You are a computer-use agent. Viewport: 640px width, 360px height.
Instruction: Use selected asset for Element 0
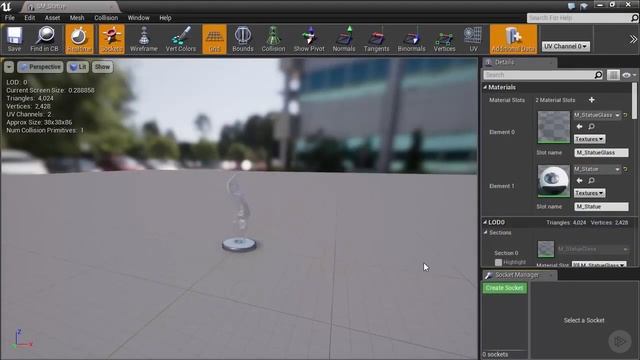tap(579, 127)
